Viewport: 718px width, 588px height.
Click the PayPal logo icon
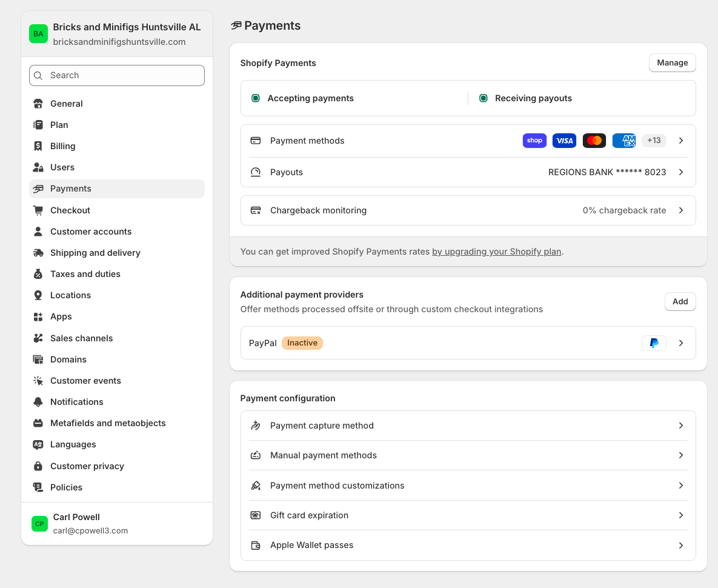coord(654,343)
